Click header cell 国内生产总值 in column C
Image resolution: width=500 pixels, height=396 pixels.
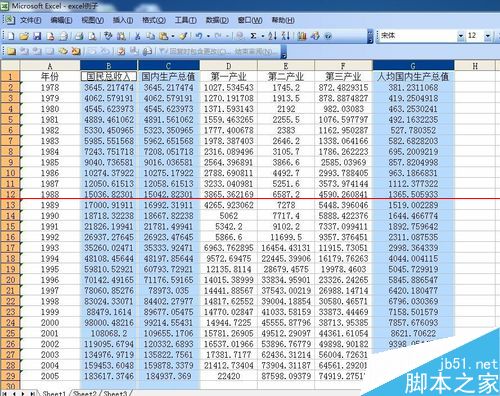168,77
